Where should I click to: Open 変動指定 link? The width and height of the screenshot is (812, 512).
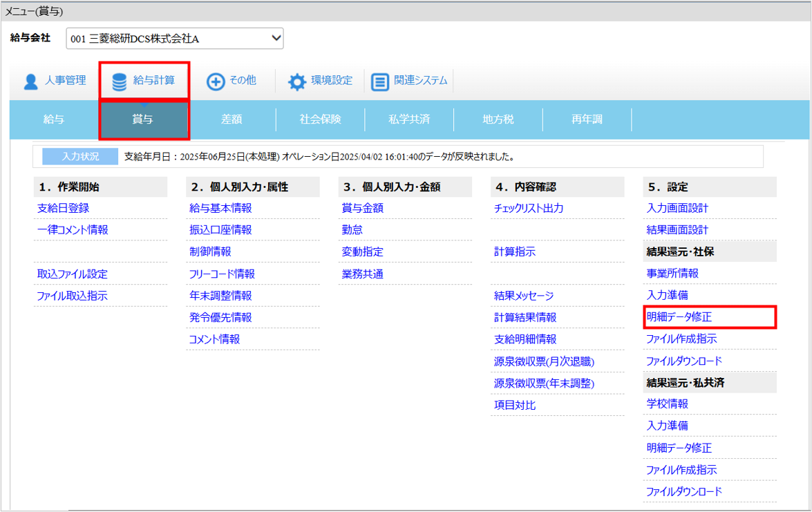363,252
